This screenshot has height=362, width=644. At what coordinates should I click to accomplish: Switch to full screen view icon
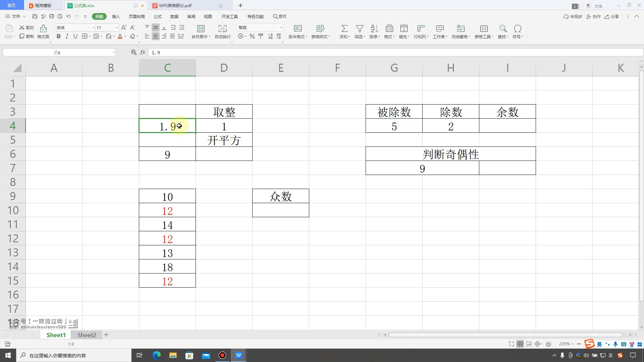[511, 344]
